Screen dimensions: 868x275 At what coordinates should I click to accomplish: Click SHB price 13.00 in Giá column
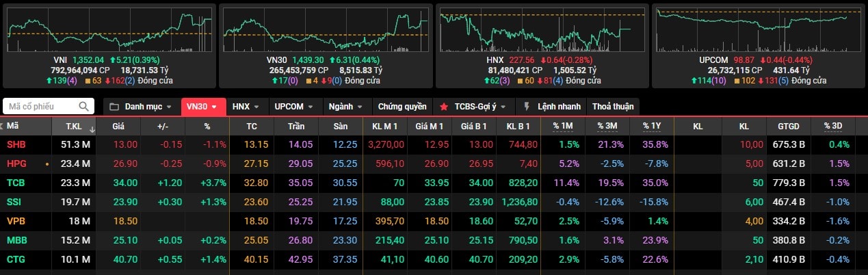pyautogui.click(x=125, y=144)
